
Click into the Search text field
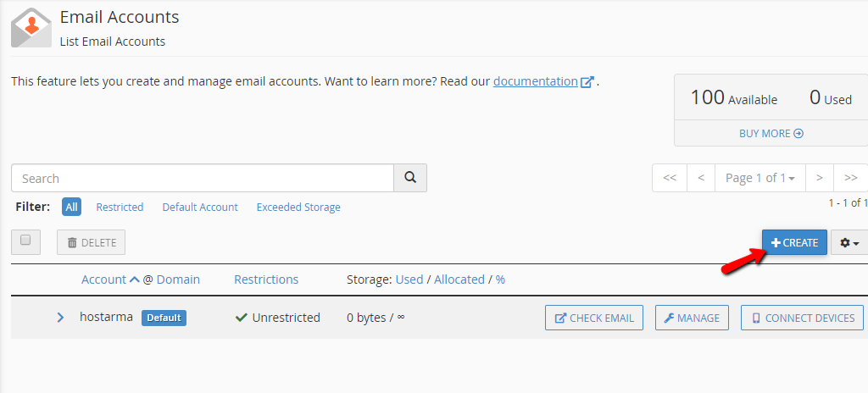(202, 179)
